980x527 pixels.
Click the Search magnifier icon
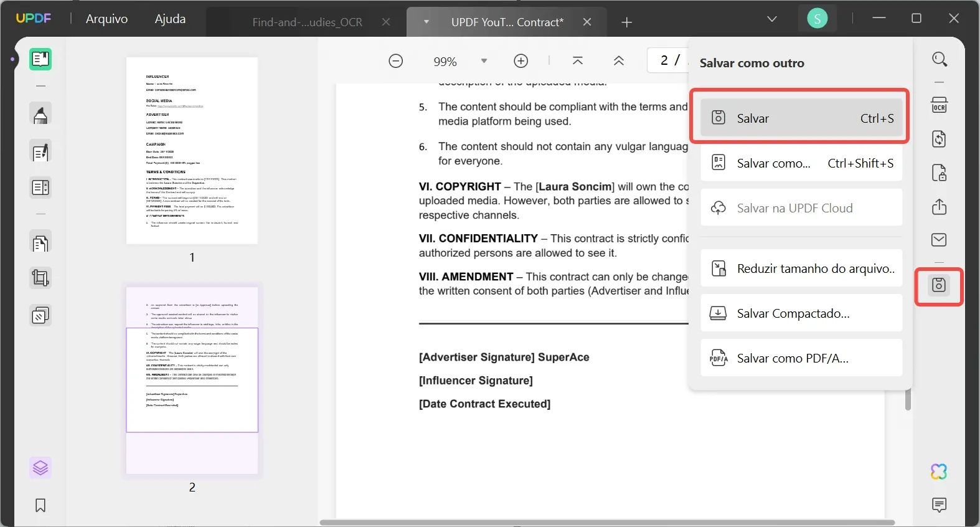coord(940,60)
